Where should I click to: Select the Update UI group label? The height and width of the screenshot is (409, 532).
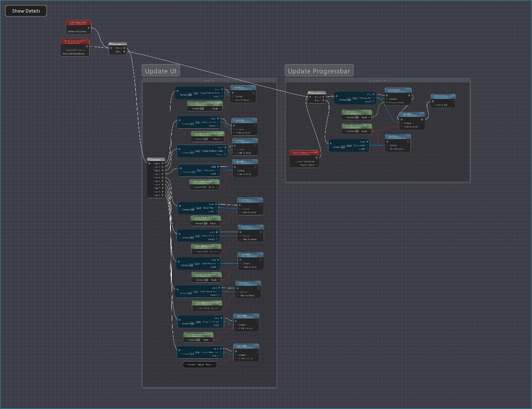pyautogui.click(x=161, y=71)
